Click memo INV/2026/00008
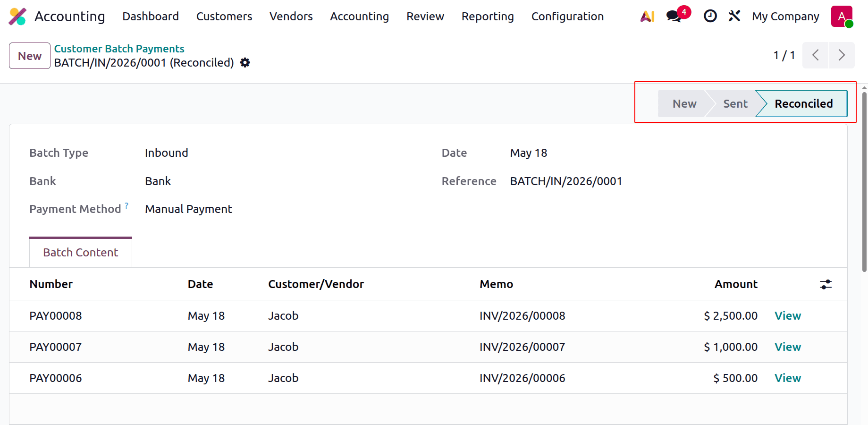Viewport: 868px width, 425px height. click(522, 316)
